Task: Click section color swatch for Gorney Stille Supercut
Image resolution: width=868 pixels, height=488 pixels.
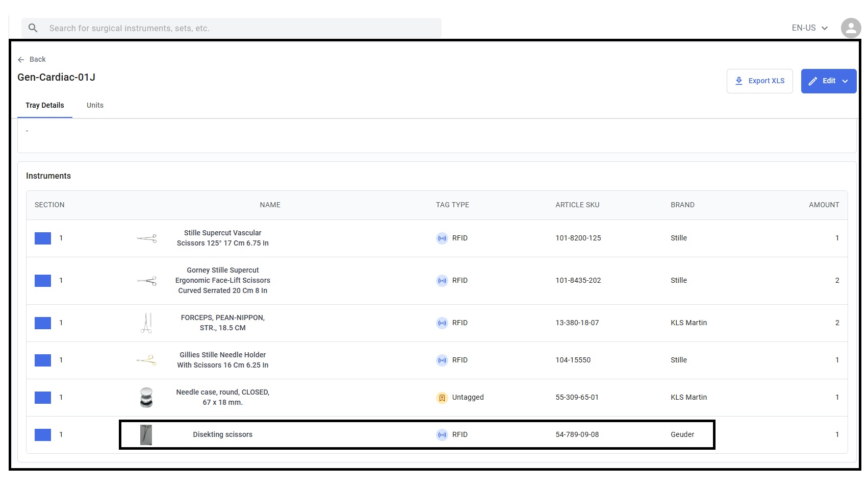Action: [x=43, y=281]
